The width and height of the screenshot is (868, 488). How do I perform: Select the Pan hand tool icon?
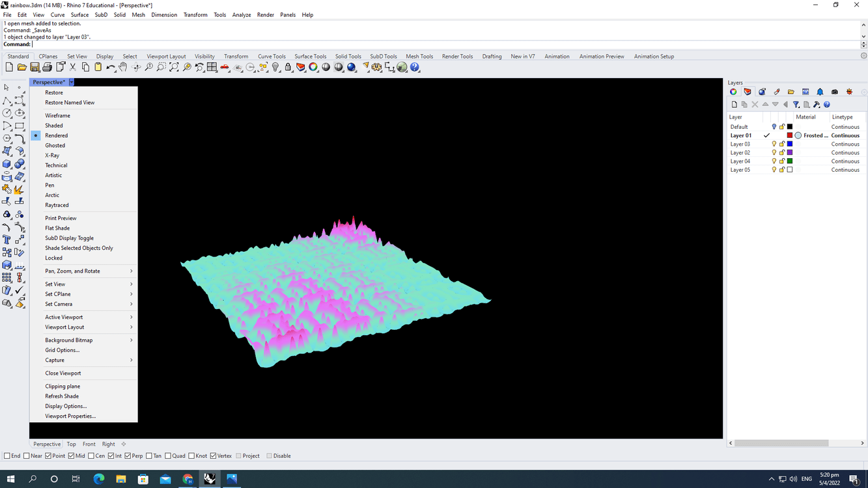(123, 68)
